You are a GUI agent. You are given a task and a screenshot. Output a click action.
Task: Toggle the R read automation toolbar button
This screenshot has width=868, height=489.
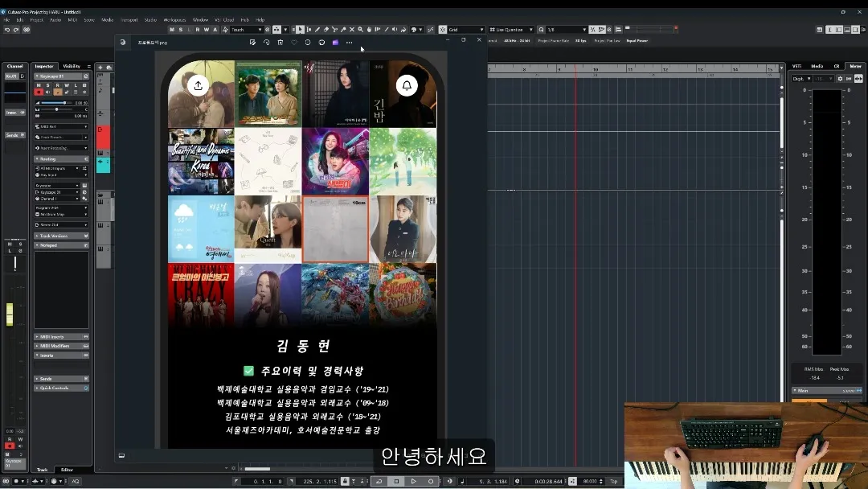198,29
